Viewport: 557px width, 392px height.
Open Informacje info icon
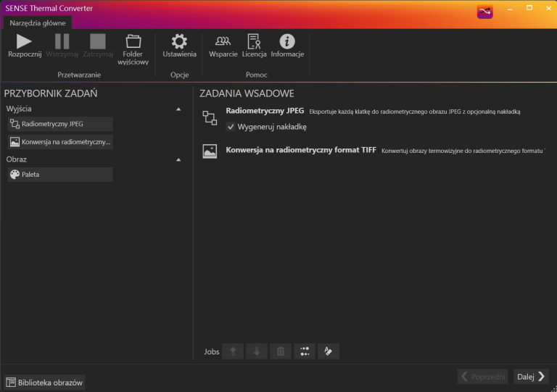point(287,46)
